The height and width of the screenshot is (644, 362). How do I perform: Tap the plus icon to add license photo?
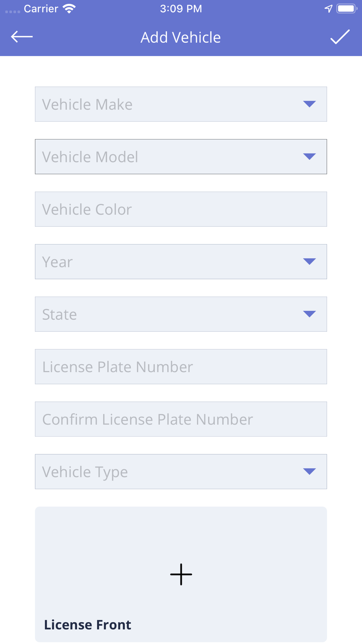[181, 574]
